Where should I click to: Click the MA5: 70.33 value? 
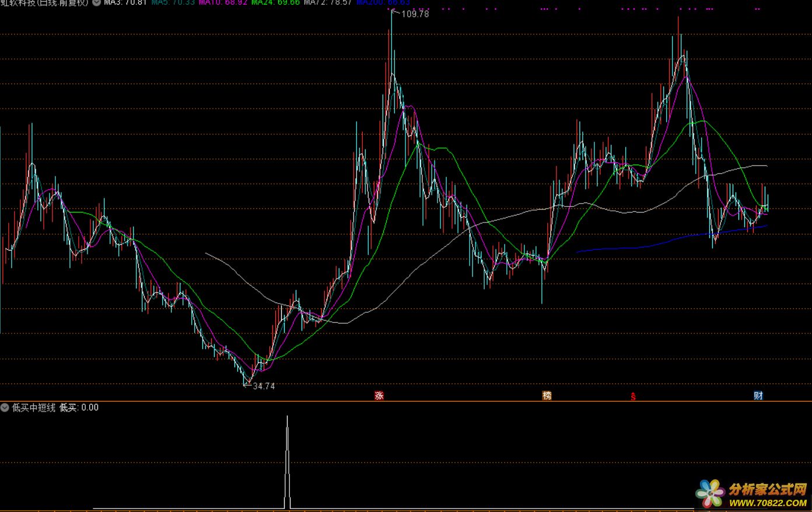[173, 2]
